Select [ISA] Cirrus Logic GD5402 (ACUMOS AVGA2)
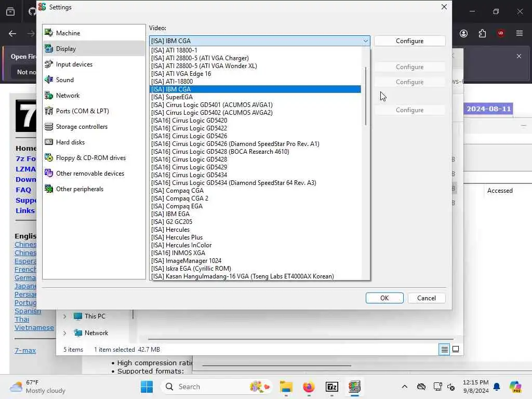 [255, 113]
